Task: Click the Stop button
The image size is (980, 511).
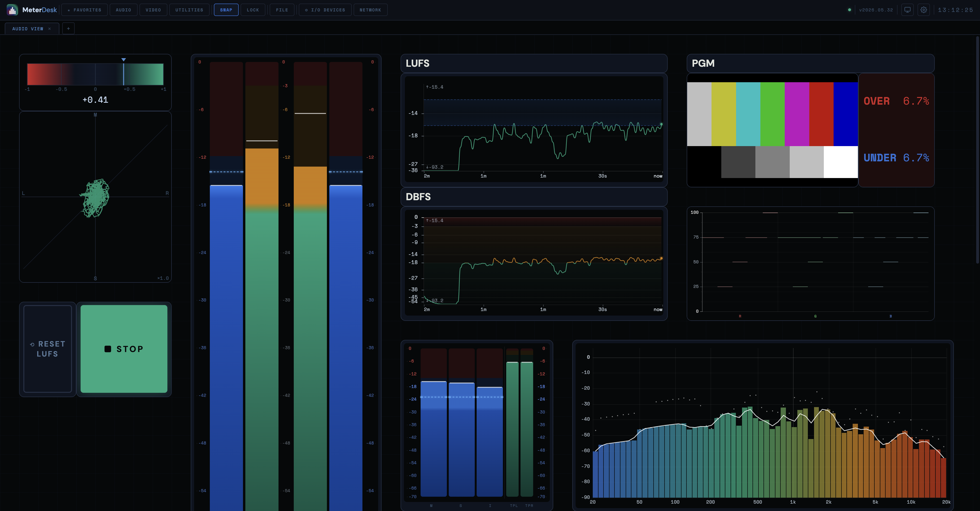Action: point(124,349)
